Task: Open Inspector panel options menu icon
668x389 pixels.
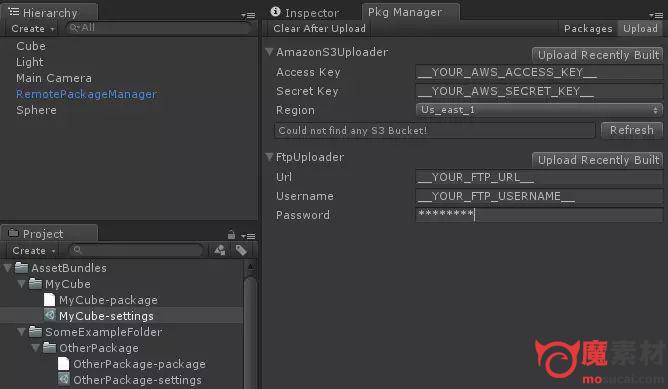Action: point(656,15)
